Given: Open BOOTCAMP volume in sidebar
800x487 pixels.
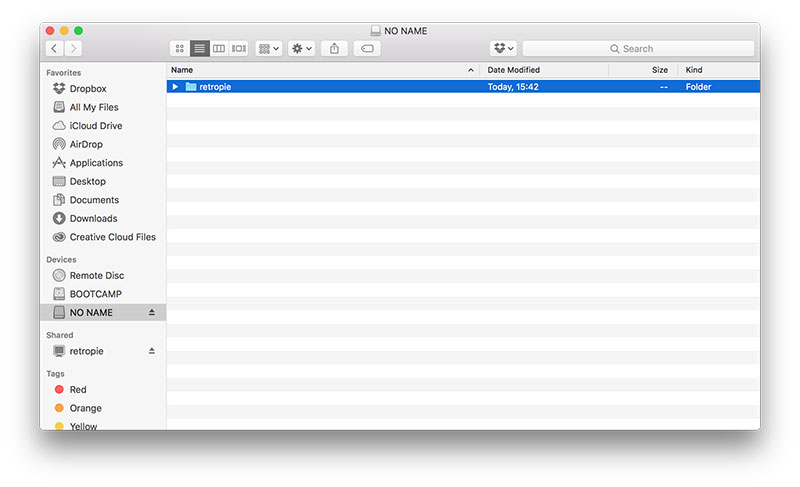Looking at the screenshot, I should 95,294.
